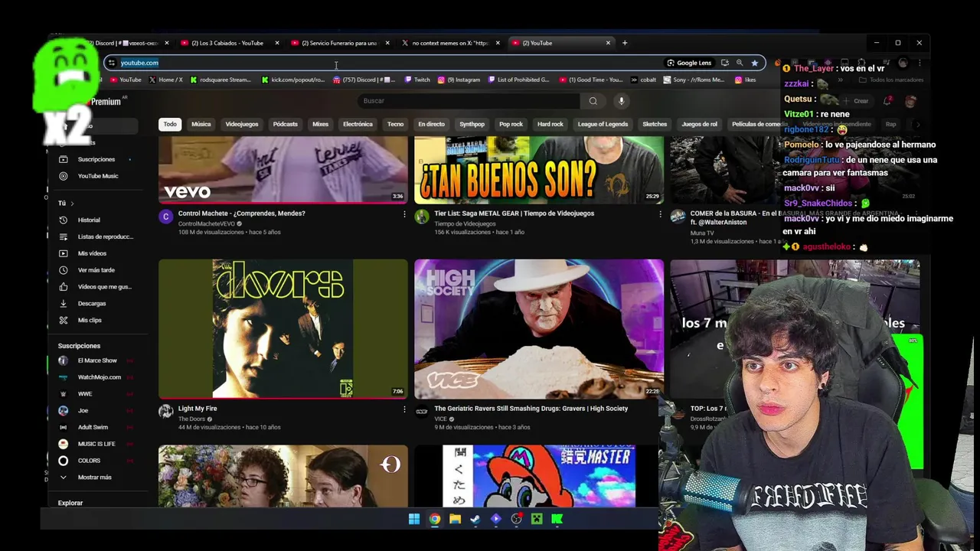Select the Synthpop filter chip
This screenshot has width=980, height=551.
472,124
